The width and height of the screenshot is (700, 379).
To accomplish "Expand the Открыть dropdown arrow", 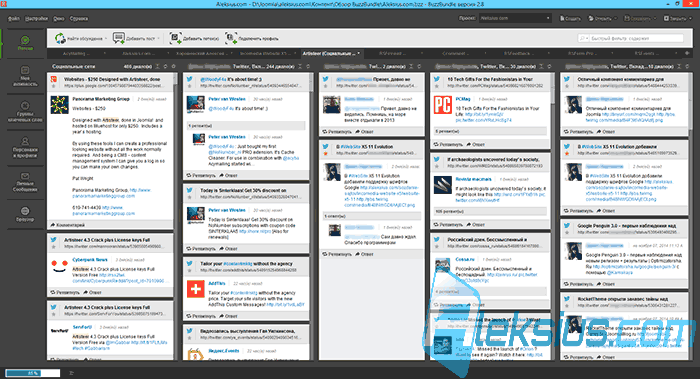I will tap(615, 18).
